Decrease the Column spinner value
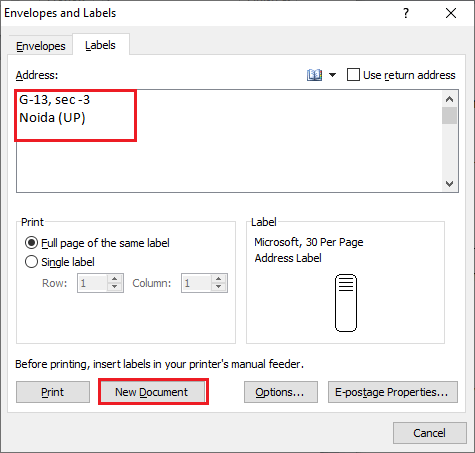The image size is (475, 453). point(219,287)
